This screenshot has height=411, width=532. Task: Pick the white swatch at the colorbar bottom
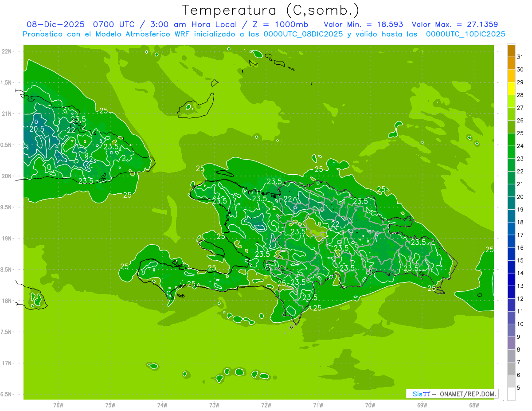[x=511, y=394]
